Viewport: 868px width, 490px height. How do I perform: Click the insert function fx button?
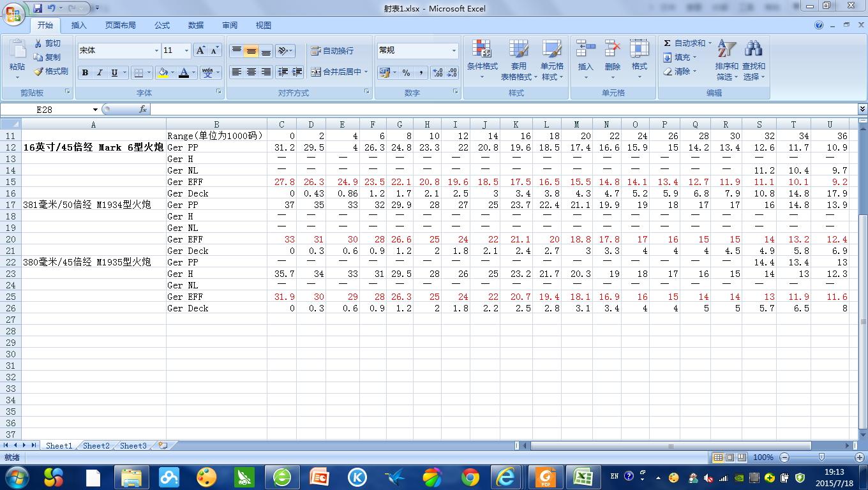[143, 110]
